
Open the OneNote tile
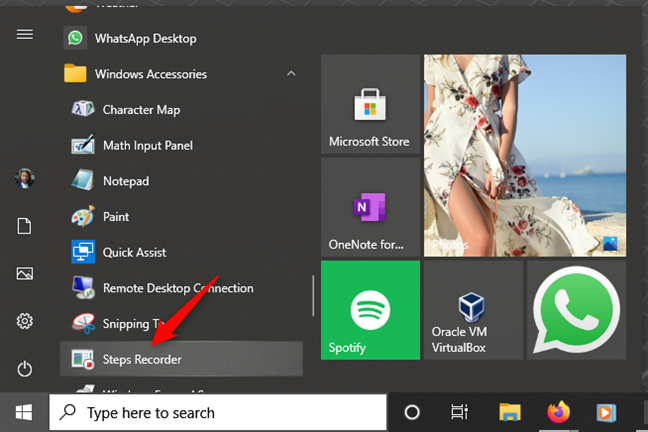tap(370, 207)
